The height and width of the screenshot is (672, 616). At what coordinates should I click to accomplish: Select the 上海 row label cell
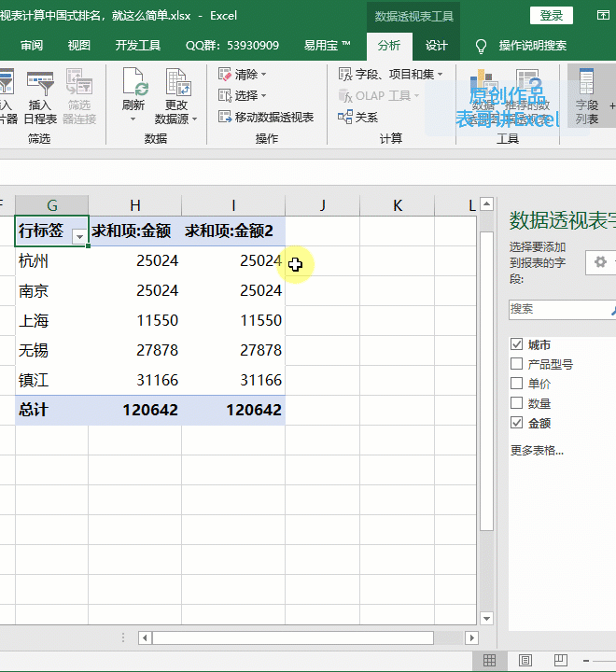click(52, 320)
